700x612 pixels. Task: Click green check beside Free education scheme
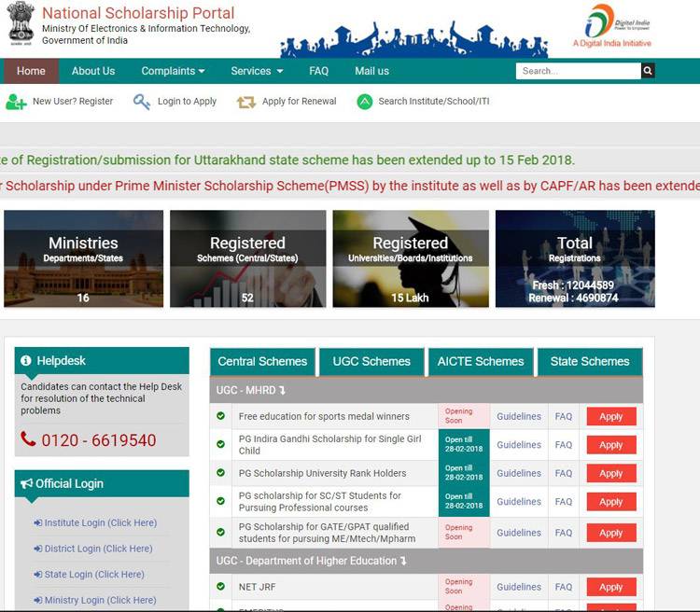(x=220, y=416)
